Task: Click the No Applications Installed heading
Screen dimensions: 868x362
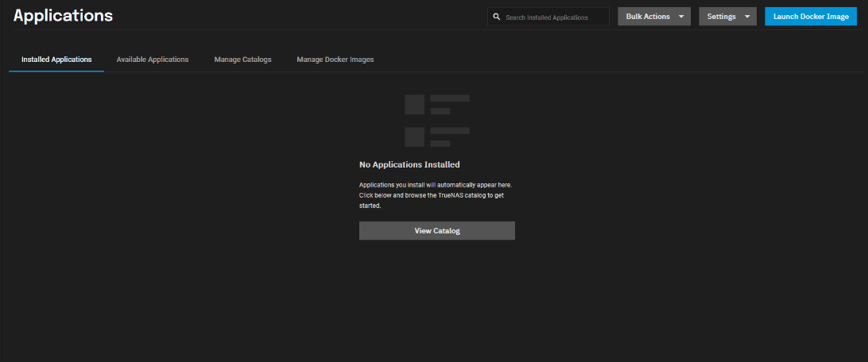Action: click(x=409, y=164)
